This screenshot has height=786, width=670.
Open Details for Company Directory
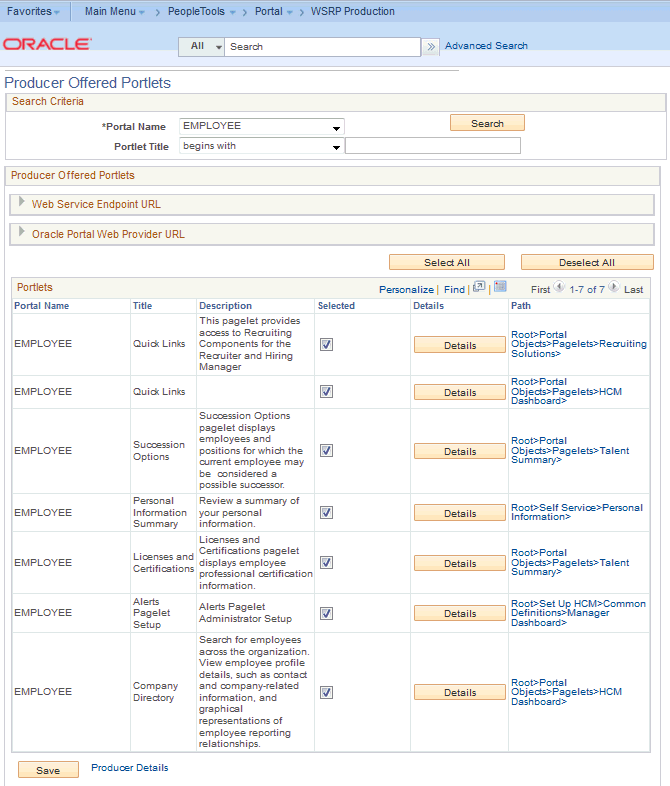pos(460,692)
